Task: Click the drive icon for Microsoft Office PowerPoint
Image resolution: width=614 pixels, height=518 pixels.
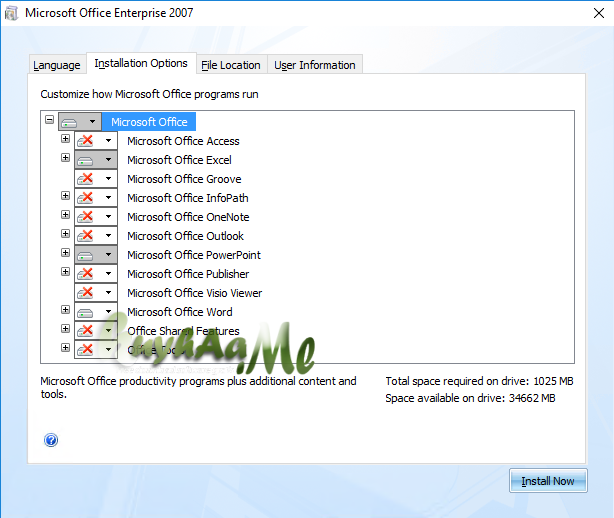Action: [x=85, y=256]
